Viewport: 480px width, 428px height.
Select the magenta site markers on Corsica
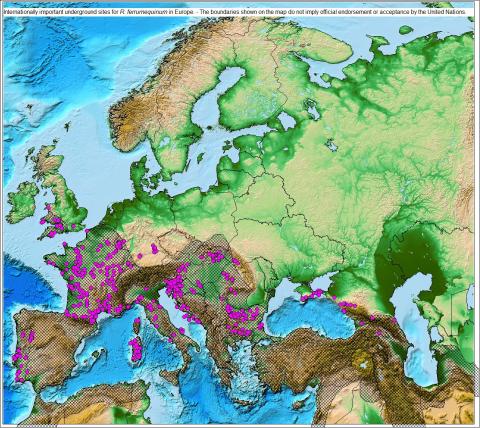137,322
